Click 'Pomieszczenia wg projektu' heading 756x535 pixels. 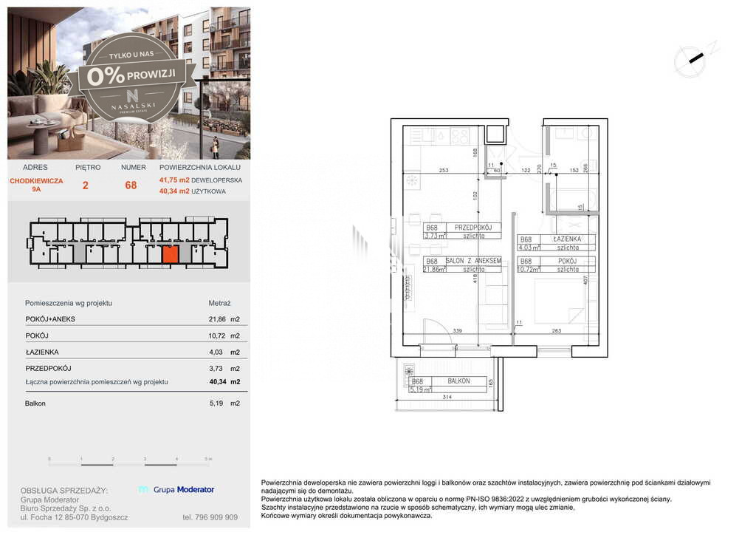[69, 303]
